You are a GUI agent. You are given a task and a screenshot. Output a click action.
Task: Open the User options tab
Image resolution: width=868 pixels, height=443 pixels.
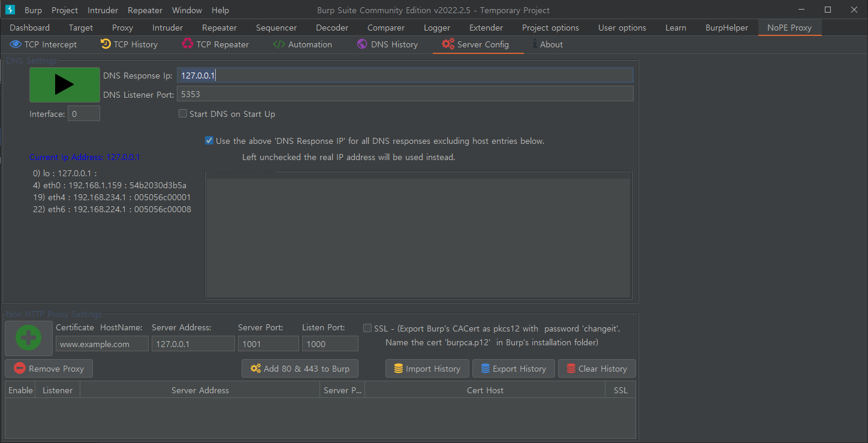coord(622,28)
